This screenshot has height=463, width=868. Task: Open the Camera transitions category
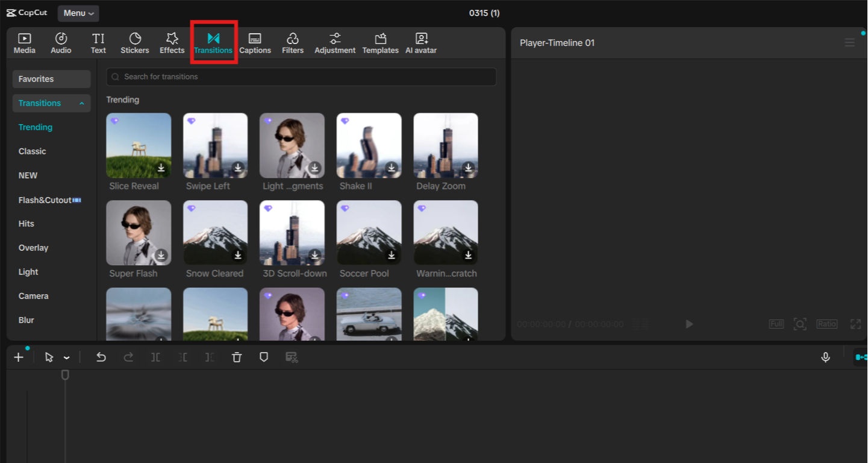pos(33,296)
